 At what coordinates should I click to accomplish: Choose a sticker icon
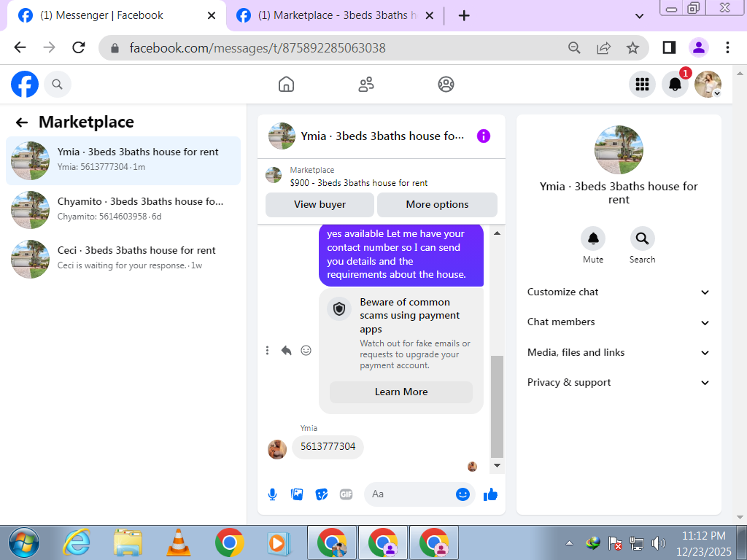(322, 494)
